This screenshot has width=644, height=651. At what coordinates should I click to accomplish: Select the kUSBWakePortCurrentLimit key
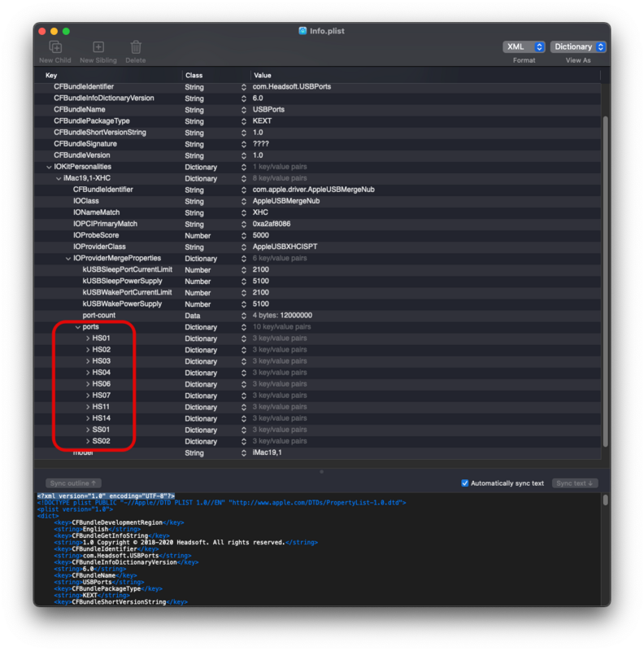127,292
